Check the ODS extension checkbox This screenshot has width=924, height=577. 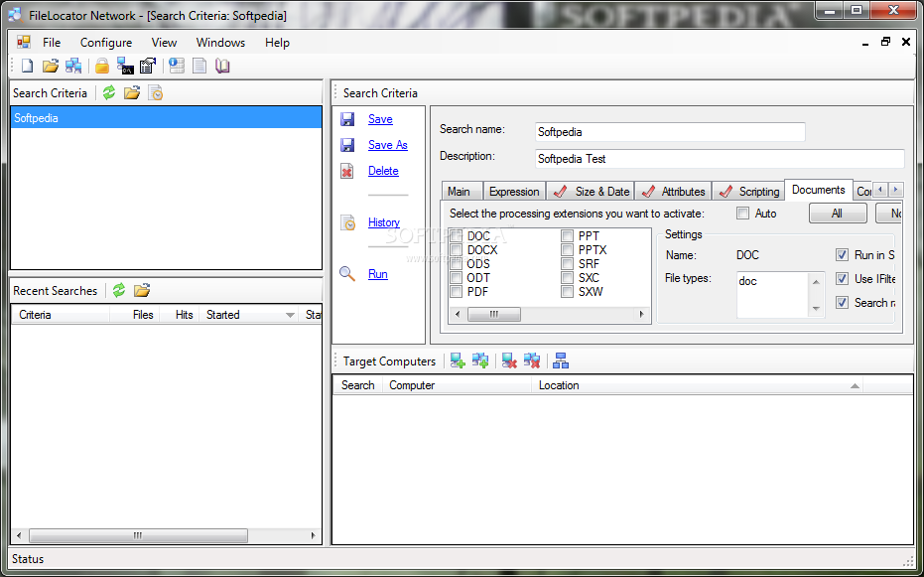tap(456, 264)
